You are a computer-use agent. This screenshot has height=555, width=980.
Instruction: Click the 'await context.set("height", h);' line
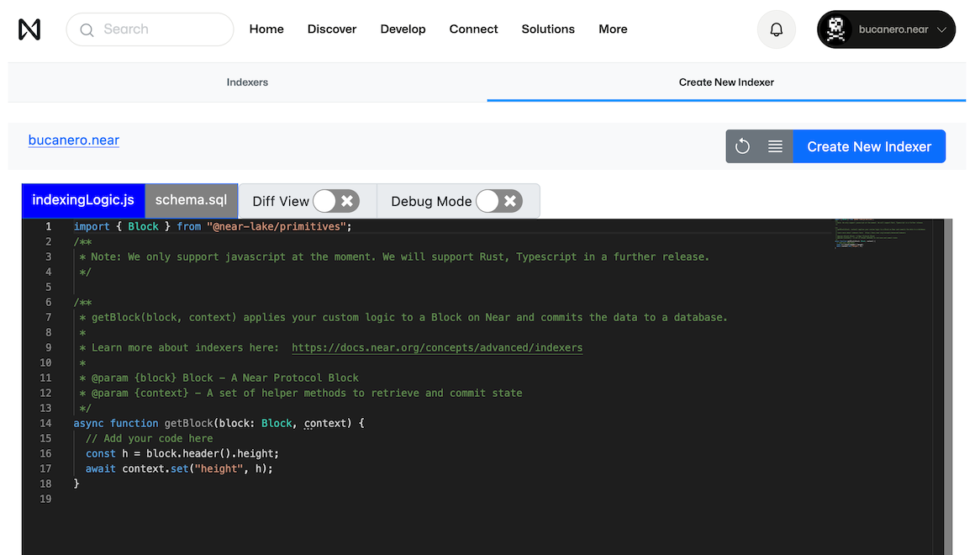(x=179, y=468)
